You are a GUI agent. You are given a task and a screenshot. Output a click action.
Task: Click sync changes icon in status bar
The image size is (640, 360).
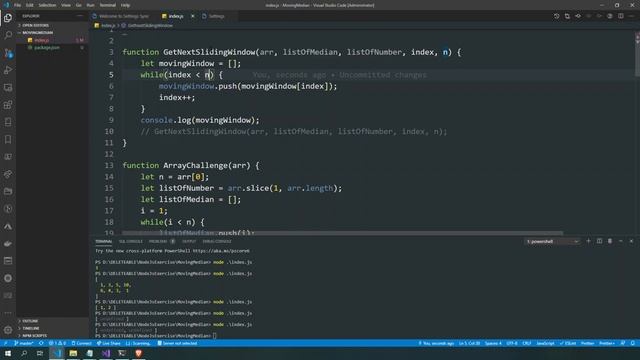(41, 343)
